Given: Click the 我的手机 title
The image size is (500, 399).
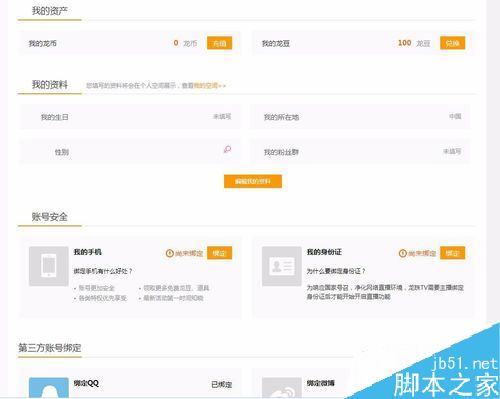Looking at the screenshot, I should (87, 252).
